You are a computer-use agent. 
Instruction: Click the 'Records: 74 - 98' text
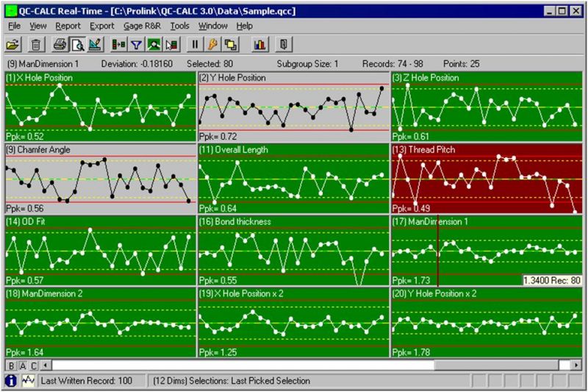(x=392, y=64)
